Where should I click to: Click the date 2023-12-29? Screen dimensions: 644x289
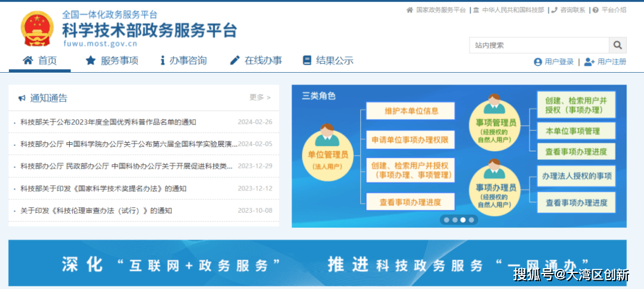coord(255,166)
